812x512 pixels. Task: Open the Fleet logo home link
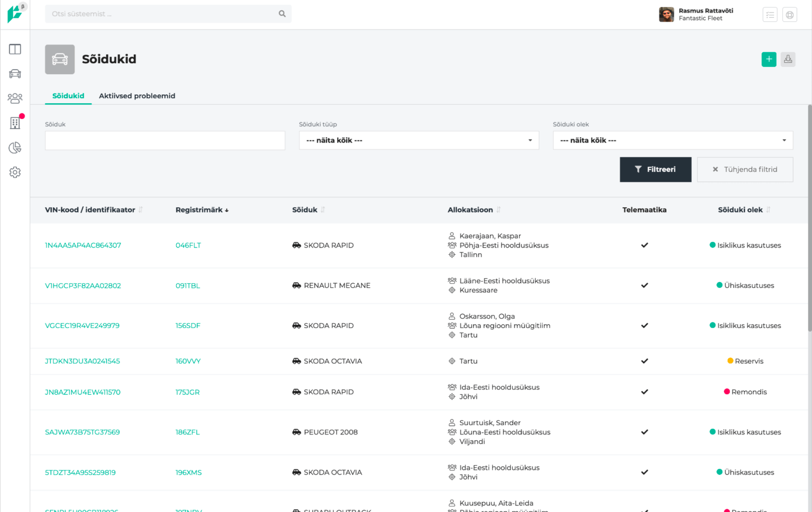(15, 14)
